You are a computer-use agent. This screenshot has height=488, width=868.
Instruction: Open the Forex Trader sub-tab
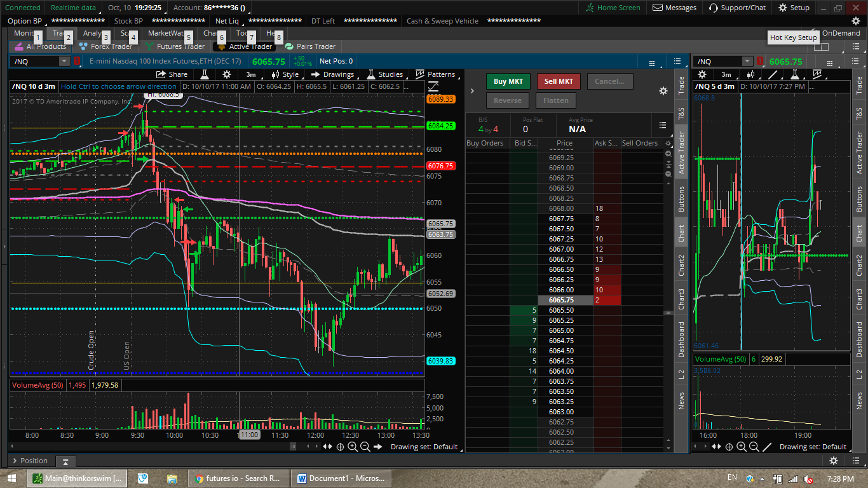105,46
